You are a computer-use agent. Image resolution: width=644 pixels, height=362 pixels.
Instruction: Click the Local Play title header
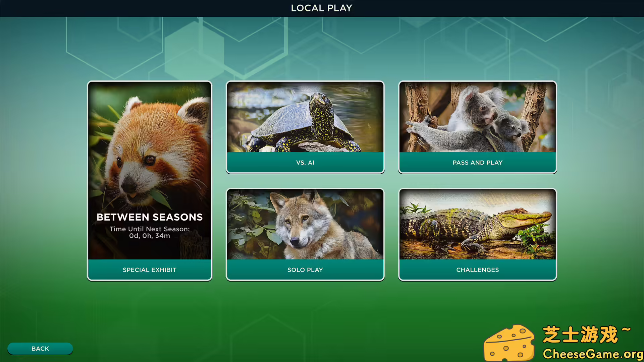(x=321, y=8)
